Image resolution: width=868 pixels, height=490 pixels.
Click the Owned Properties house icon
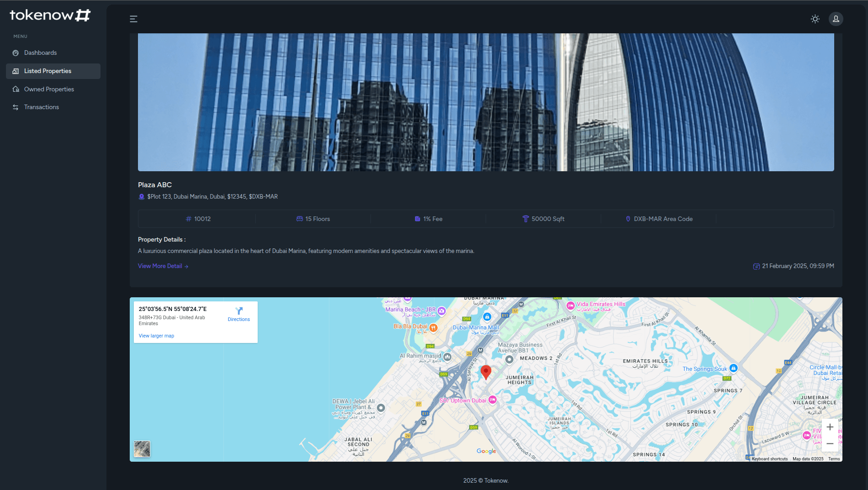coord(16,89)
